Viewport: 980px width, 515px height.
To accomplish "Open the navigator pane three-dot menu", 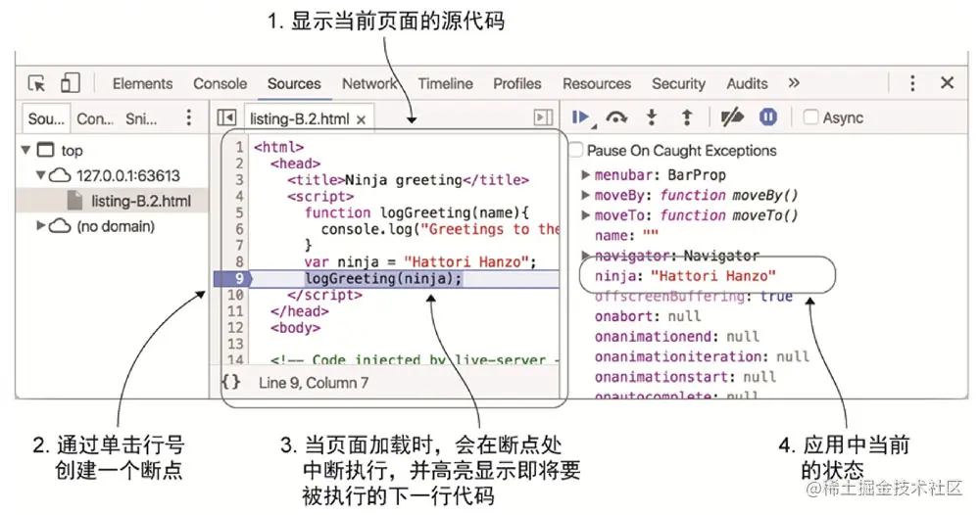I will click(x=189, y=117).
